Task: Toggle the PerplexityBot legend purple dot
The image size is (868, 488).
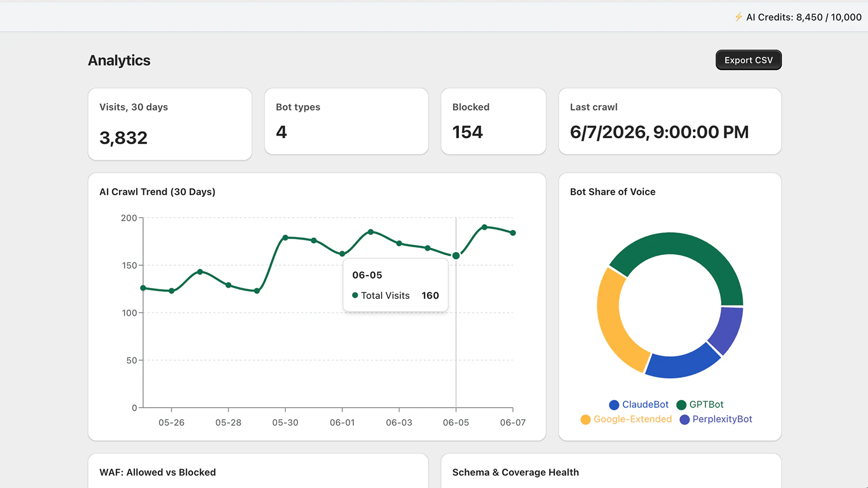Action: coord(685,420)
